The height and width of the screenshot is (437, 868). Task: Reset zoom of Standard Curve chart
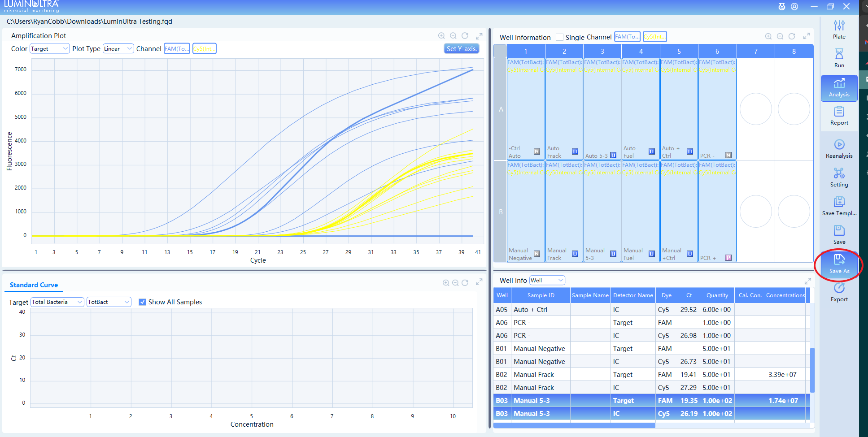click(465, 283)
